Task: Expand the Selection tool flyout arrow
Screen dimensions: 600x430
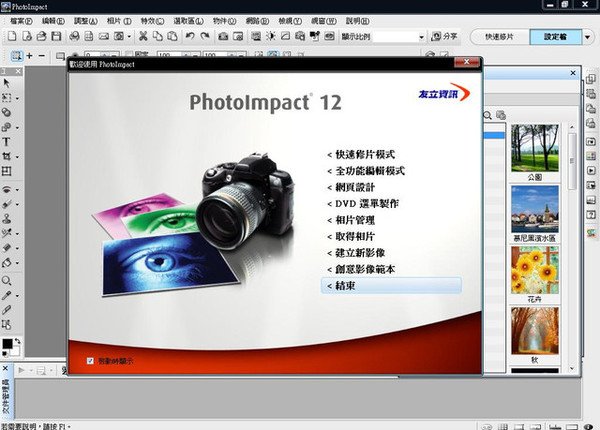Action: [17, 98]
